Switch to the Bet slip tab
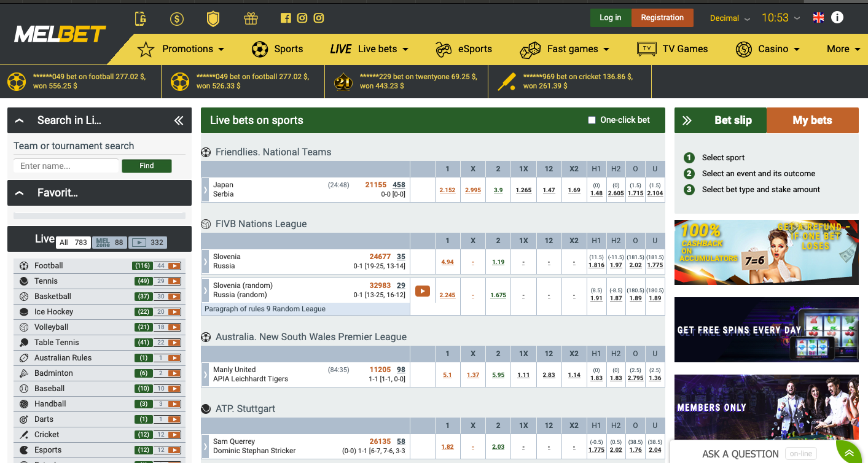Image resolution: width=868 pixels, height=463 pixels. click(x=733, y=120)
